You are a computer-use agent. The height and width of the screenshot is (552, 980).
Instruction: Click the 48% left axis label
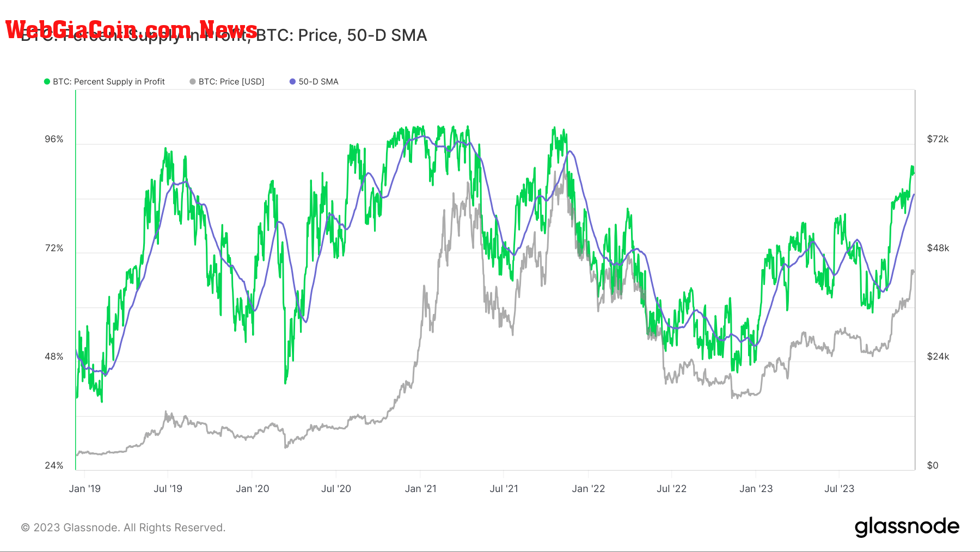click(54, 357)
